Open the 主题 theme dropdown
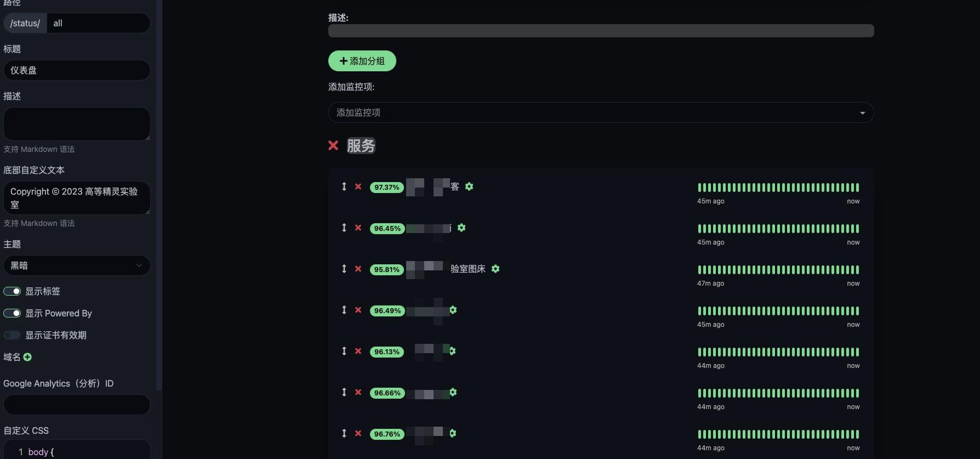This screenshot has width=980, height=459. click(77, 265)
